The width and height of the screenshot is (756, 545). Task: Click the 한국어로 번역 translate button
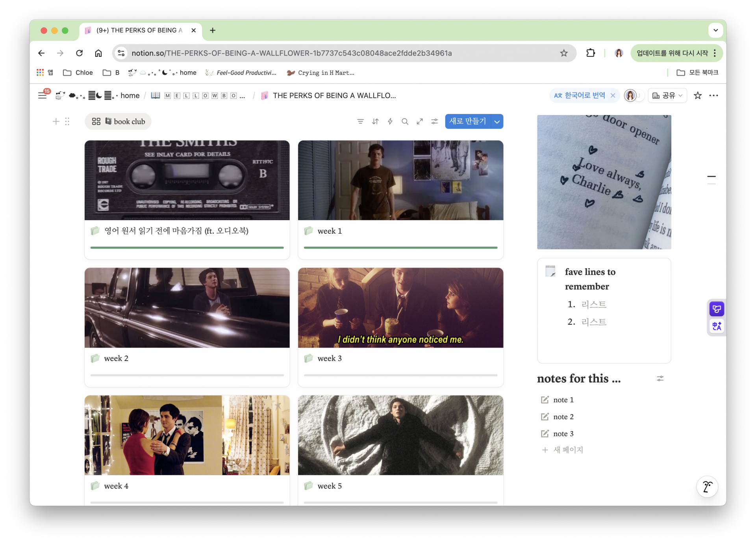click(579, 95)
